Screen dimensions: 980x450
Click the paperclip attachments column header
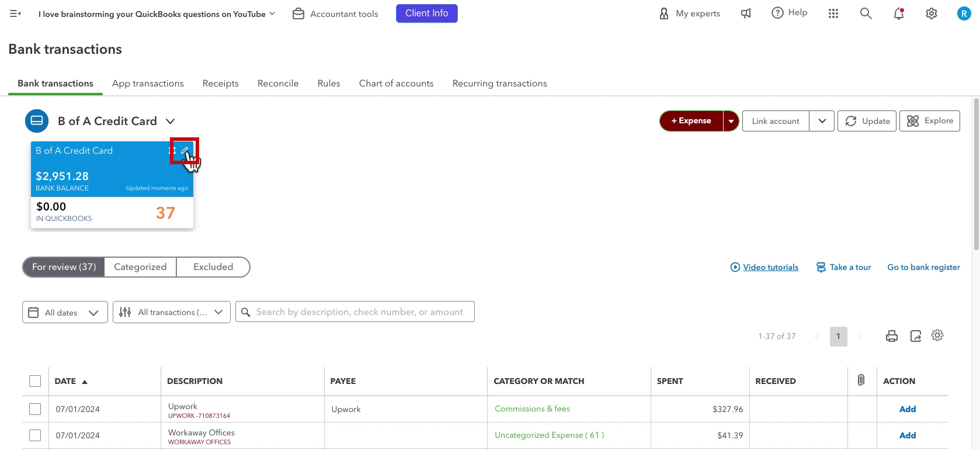coord(861,380)
